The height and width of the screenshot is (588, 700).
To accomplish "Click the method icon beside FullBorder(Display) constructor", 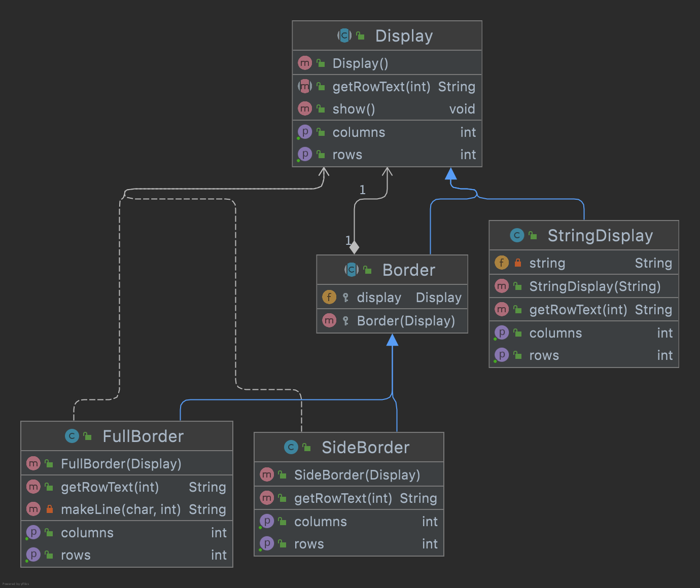I will click(x=33, y=463).
